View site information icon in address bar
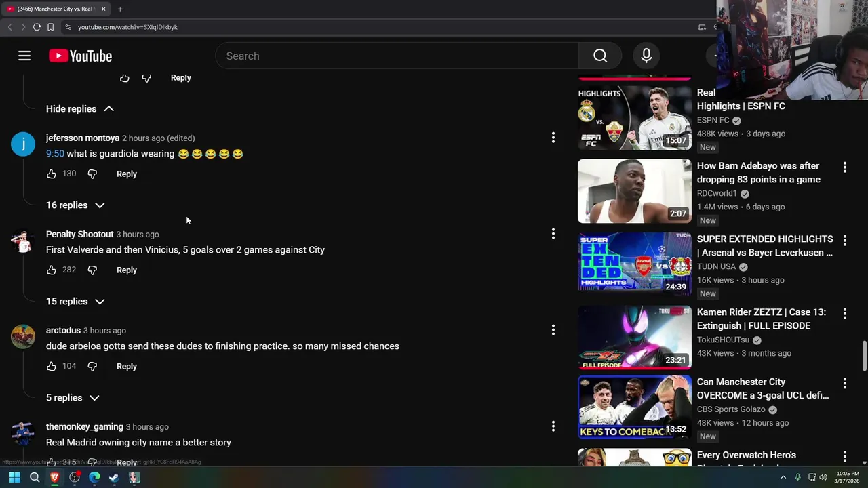 [68, 27]
